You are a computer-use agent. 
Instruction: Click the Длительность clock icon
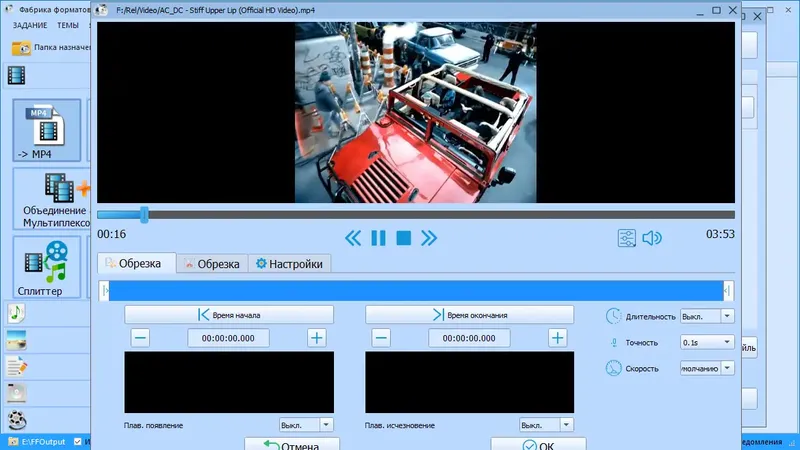pyautogui.click(x=613, y=316)
